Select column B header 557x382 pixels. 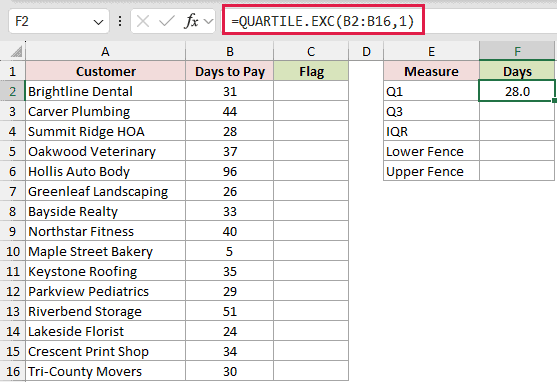coord(229,52)
